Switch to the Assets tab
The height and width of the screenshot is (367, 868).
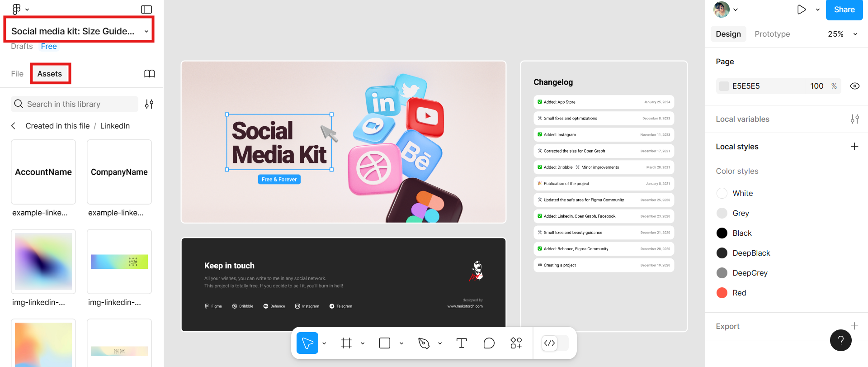pos(50,74)
